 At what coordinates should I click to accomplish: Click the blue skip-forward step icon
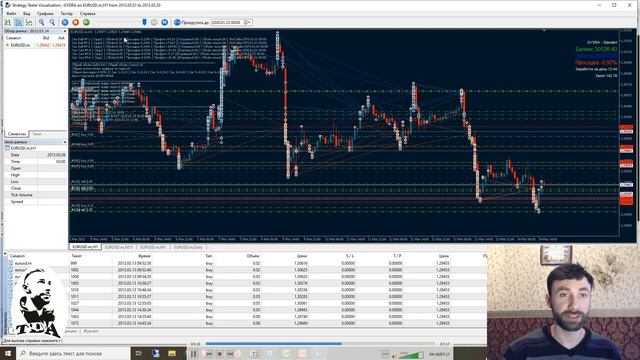164,22
